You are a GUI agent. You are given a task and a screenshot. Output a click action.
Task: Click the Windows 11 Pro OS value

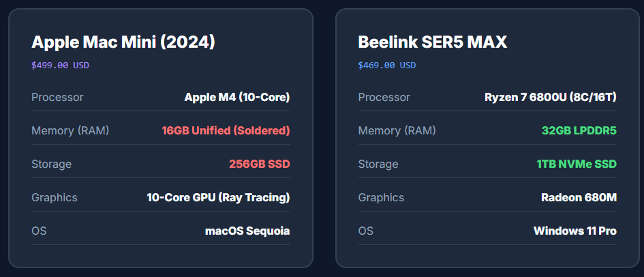coord(575,231)
